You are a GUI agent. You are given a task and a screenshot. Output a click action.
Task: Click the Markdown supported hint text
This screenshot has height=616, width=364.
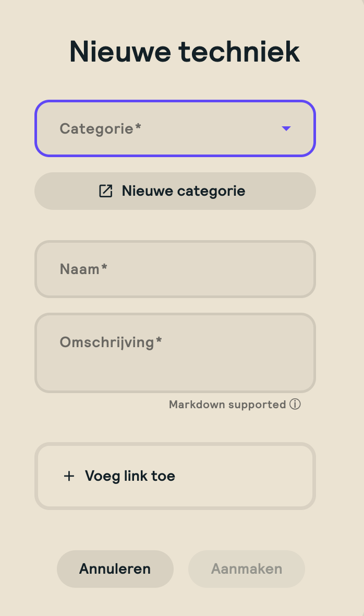[x=227, y=405]
